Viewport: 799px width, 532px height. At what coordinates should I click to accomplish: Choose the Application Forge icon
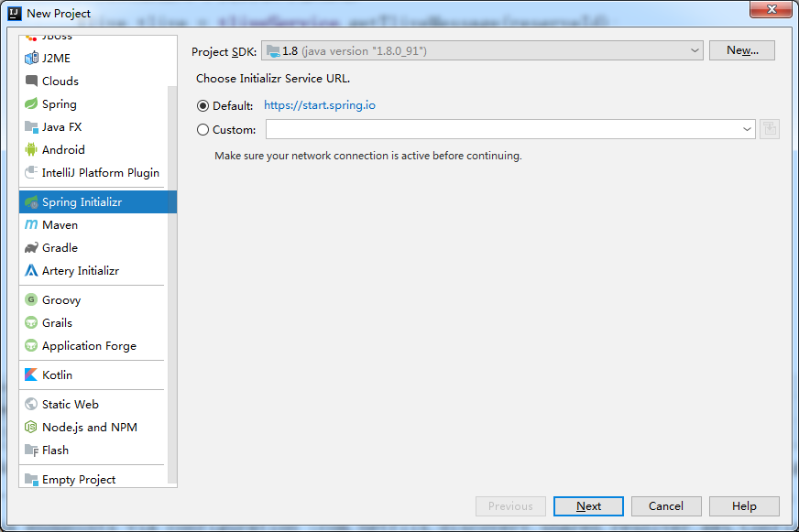pyautogui.click(x=31, y=346)
